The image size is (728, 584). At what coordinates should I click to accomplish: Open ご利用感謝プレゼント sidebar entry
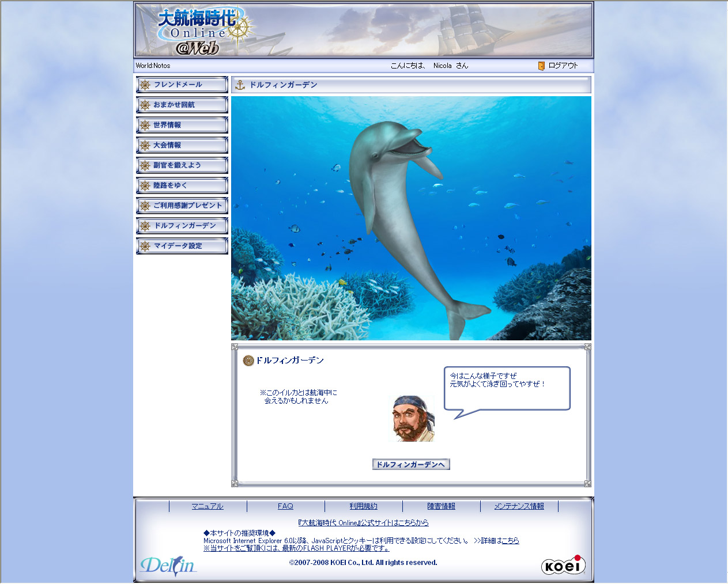point(182,206)
